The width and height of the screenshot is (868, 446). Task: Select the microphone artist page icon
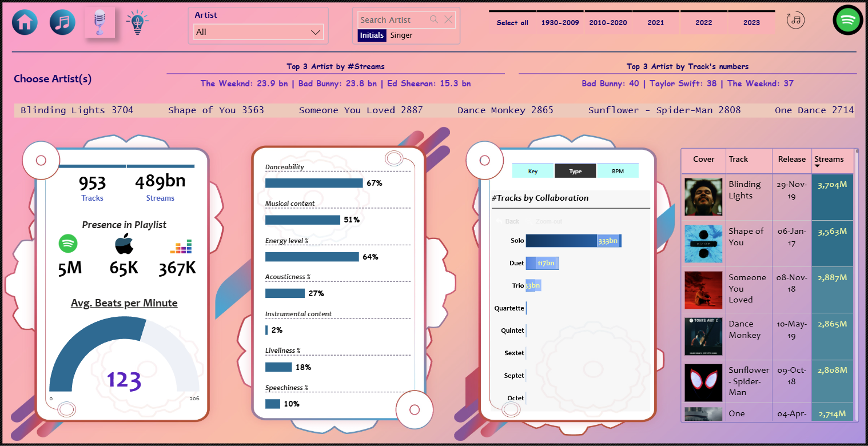tap(100, 23)
